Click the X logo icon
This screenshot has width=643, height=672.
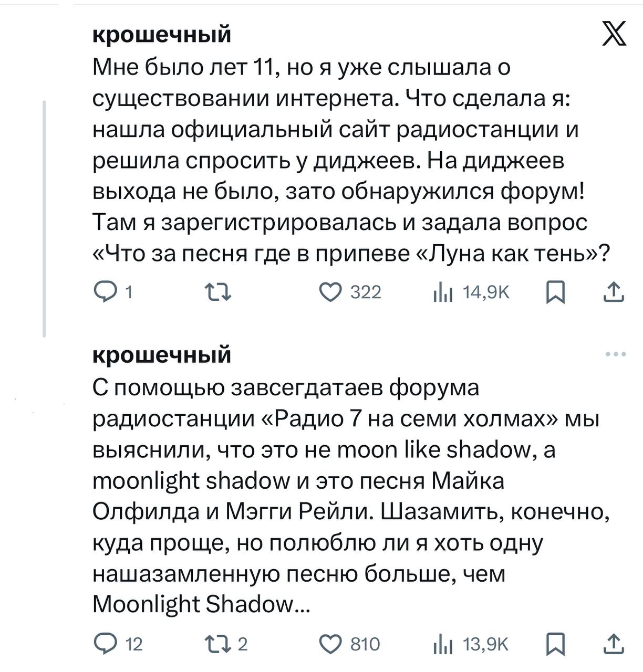coord(614,34)
